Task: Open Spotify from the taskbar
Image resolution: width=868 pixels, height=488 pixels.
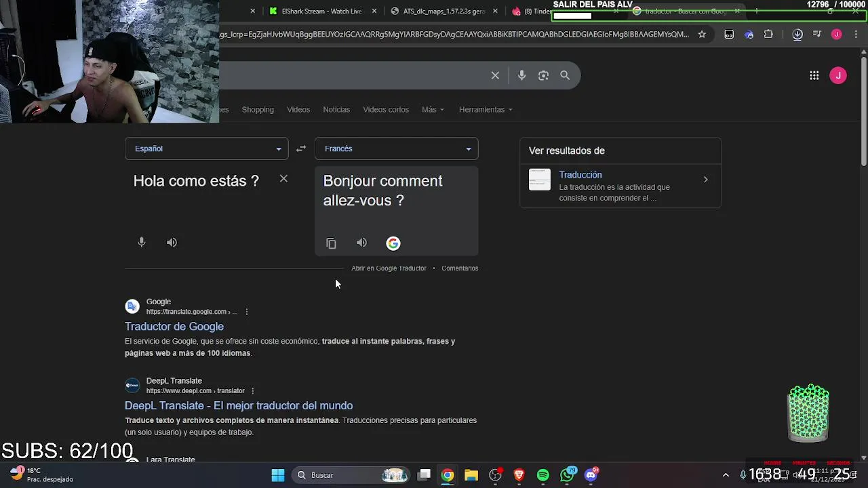Action: (543, 475)
